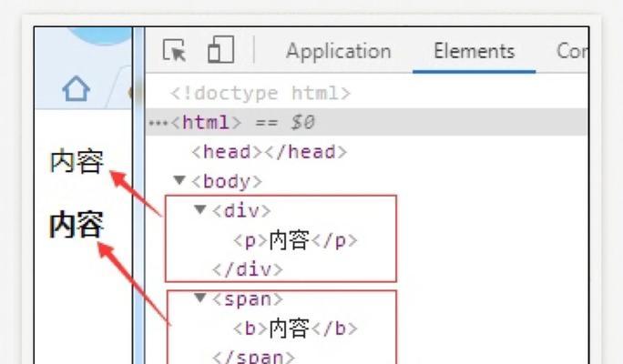Viewport: 623px width, 364px height.
Task: Click the browser home icon
Action: tap(76, 88)
